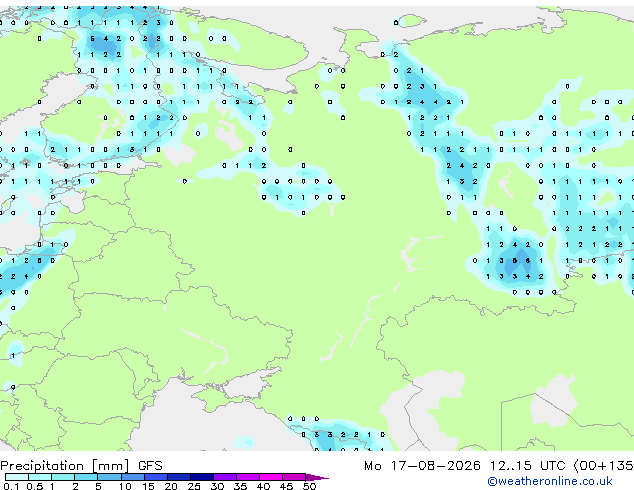Click the 'Precipitation [mm] GFS' title
This screenshot has height=490, width=634.
81,466
